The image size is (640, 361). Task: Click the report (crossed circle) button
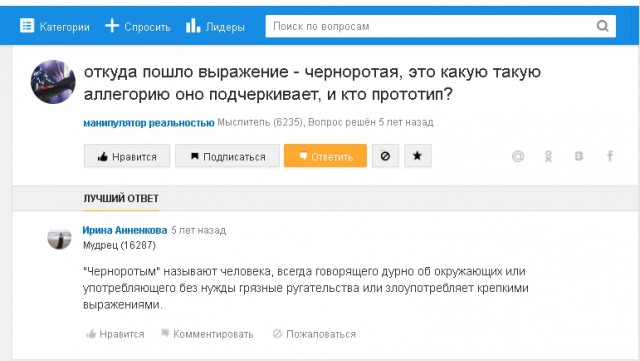point(385,156)
